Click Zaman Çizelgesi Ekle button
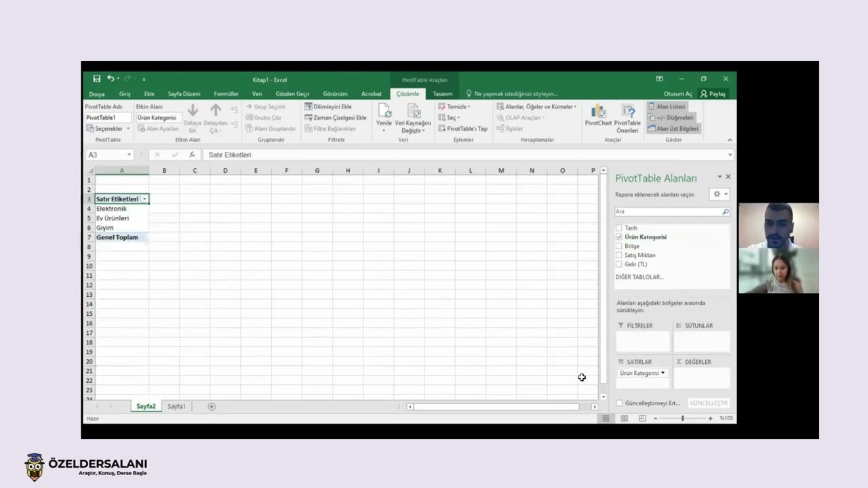Viewport: 868px width, 488px height. [335, 117]
